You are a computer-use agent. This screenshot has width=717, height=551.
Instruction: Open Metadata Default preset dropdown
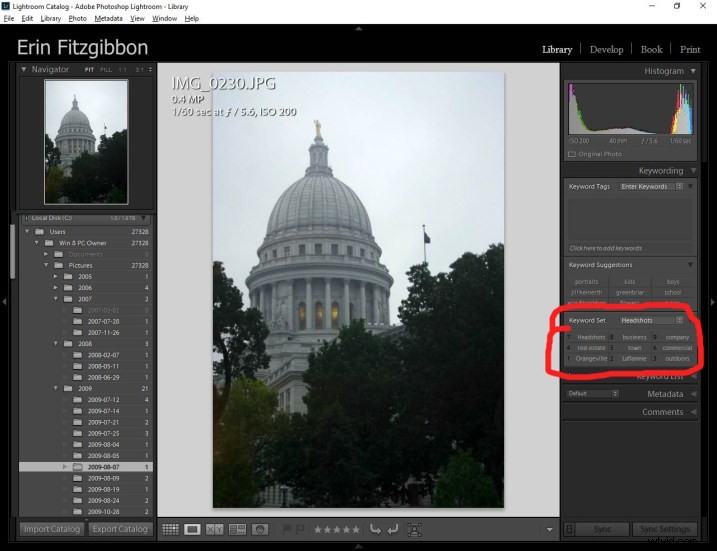pyautogui.click(x=593, y=394)
